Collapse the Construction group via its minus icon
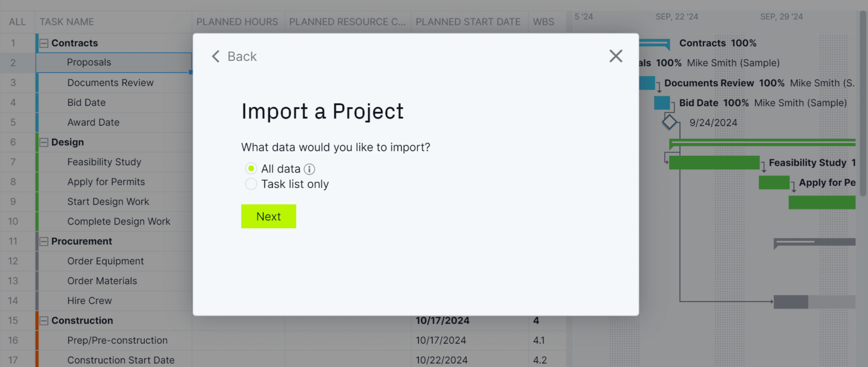 tap(44, 320)
